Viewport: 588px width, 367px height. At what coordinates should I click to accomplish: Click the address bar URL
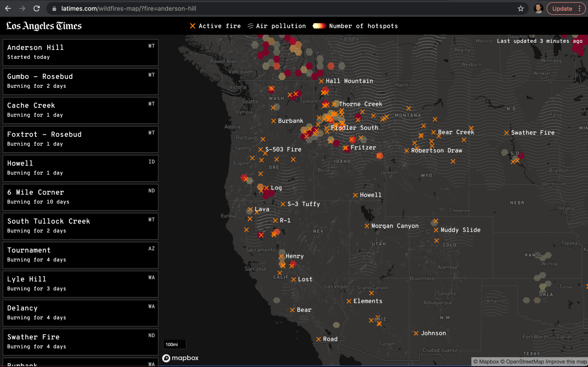[129, 9]
